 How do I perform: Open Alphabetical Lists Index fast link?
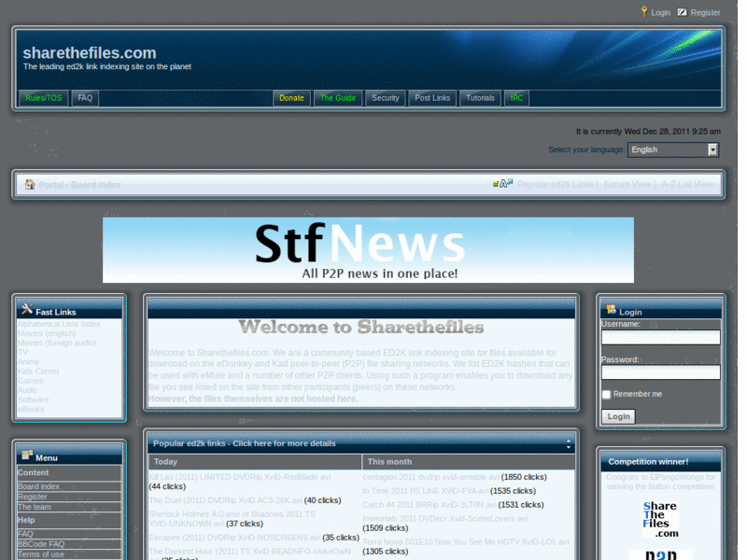[59, 324]
